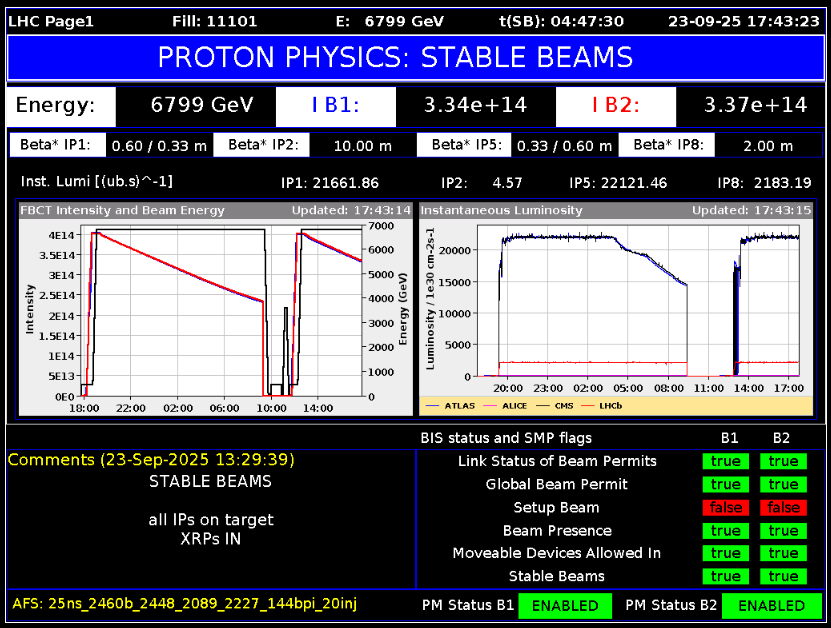This screenshot has height=628, width=831.
Task: Select the I B1 intensity label
Action: 335,106
